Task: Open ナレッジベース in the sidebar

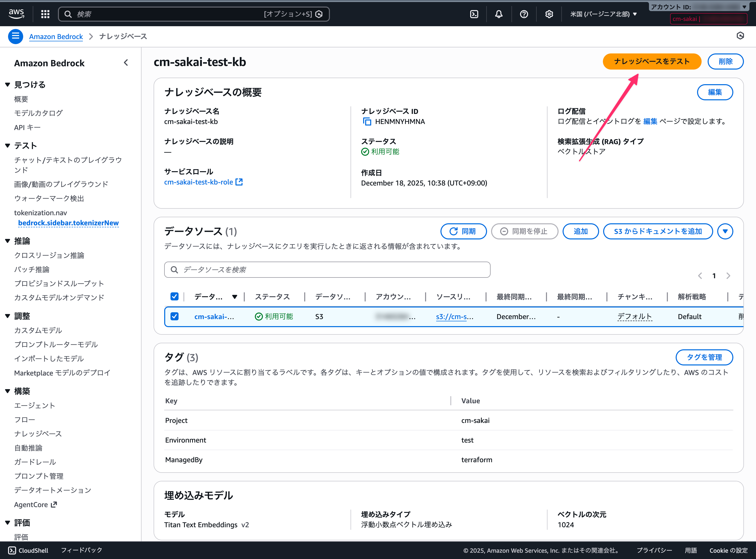Action: [x=38, y=433]
